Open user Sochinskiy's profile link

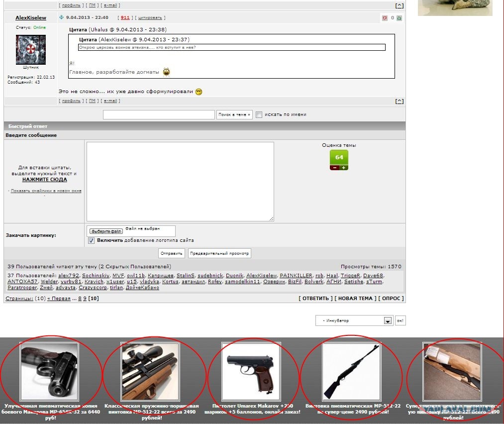pos(96,276)
